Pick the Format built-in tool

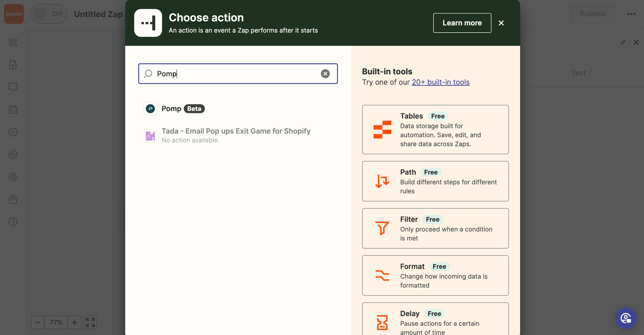click(435, 276)
